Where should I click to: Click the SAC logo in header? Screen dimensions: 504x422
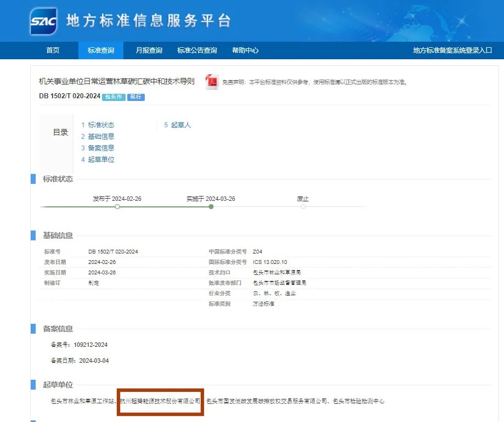click(44, 21)
